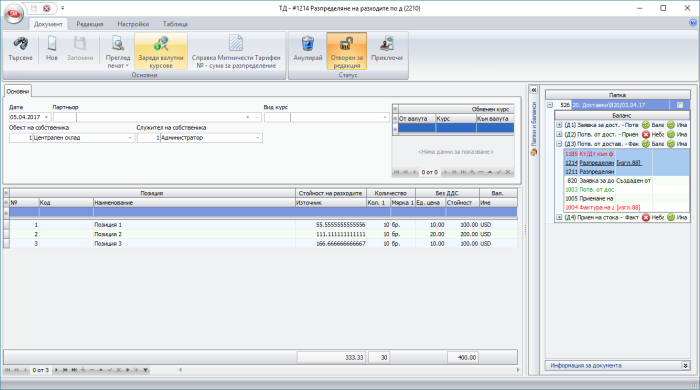
Task: Open the Партньор dropdown arrow
Action: pos(248,117)
